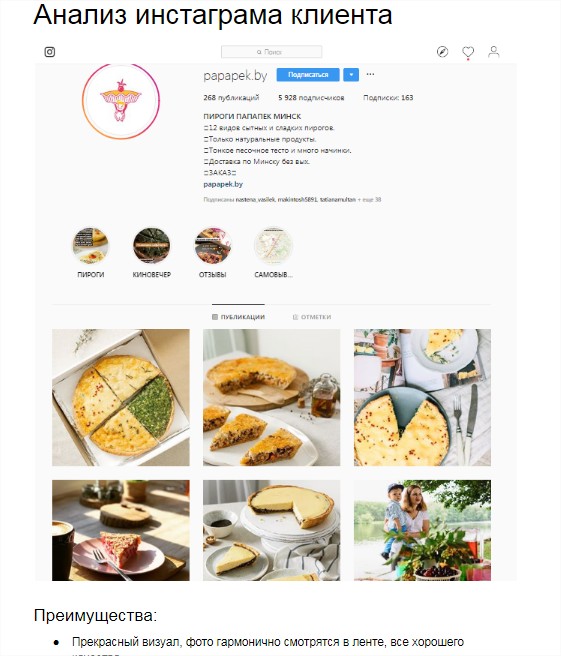The width and height of the screenshot is (561, 656).
Task: Open the ПИРОГИ story highlight
Action: [x=90, y=246]
